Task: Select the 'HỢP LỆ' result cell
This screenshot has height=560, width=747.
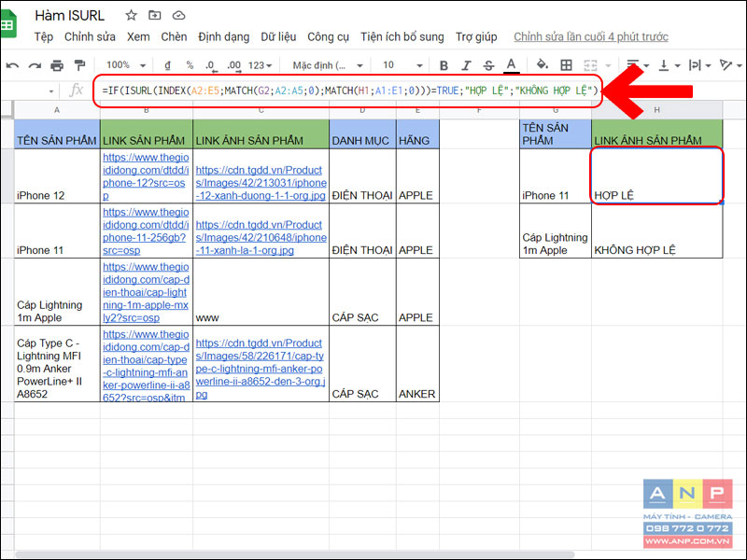Action: tap(657, 176)
